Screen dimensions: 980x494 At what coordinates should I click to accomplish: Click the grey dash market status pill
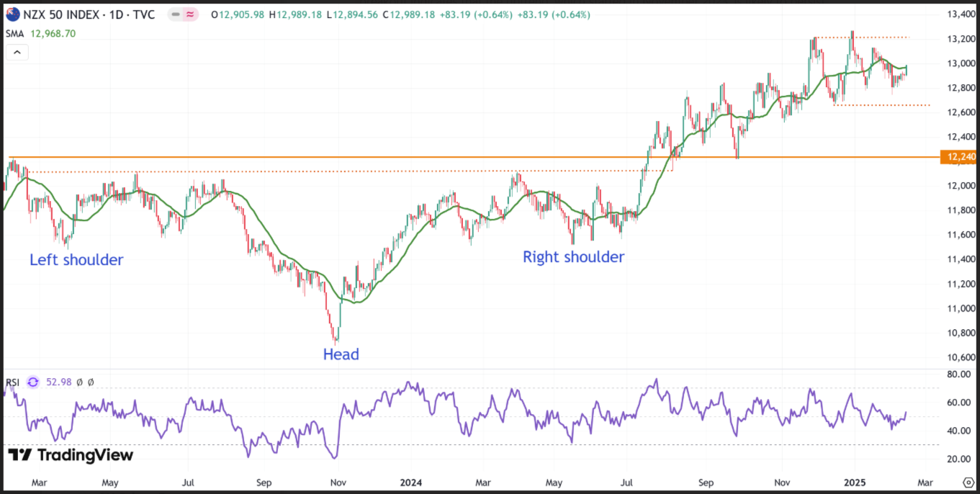pyautogui.click(x=175, y=14)
